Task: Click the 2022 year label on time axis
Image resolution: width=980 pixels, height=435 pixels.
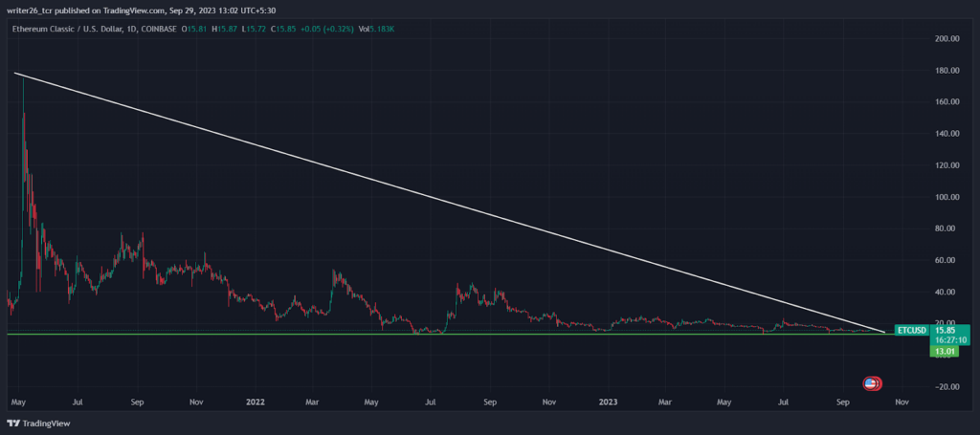Action: pos(255,402)
